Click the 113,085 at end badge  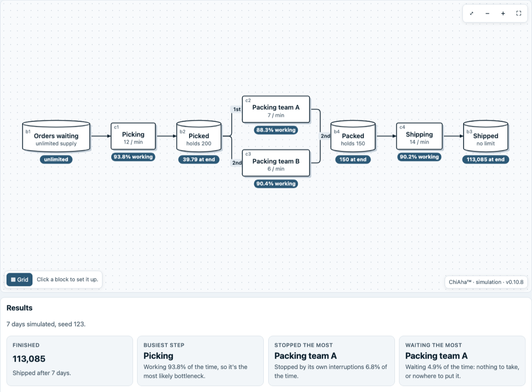point(485,159)
